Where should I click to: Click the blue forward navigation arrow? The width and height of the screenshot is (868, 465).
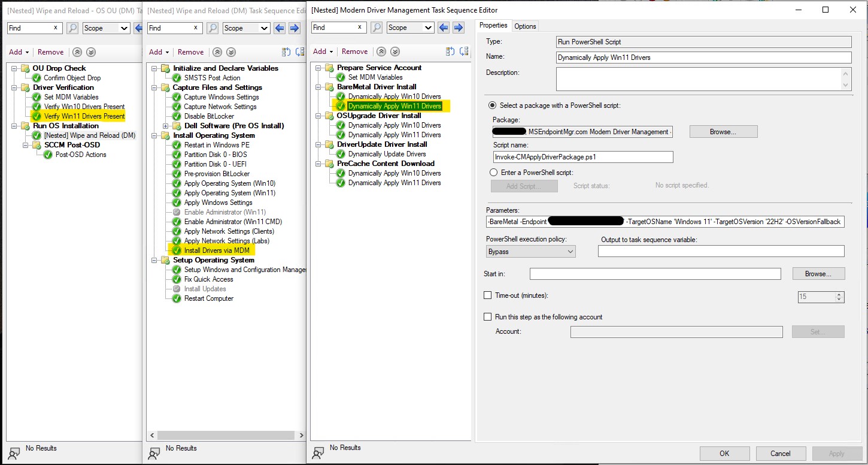458,27
